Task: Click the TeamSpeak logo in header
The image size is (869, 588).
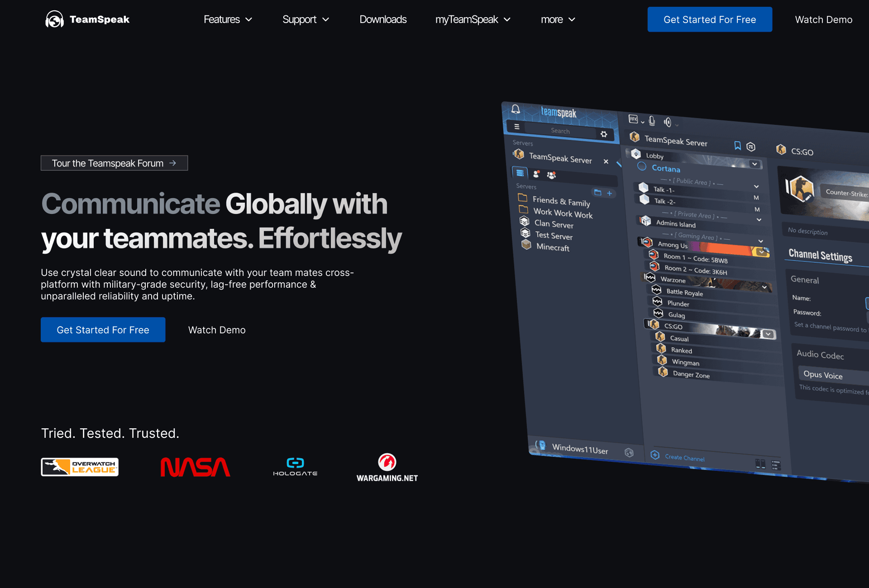Action: (87, 19)
